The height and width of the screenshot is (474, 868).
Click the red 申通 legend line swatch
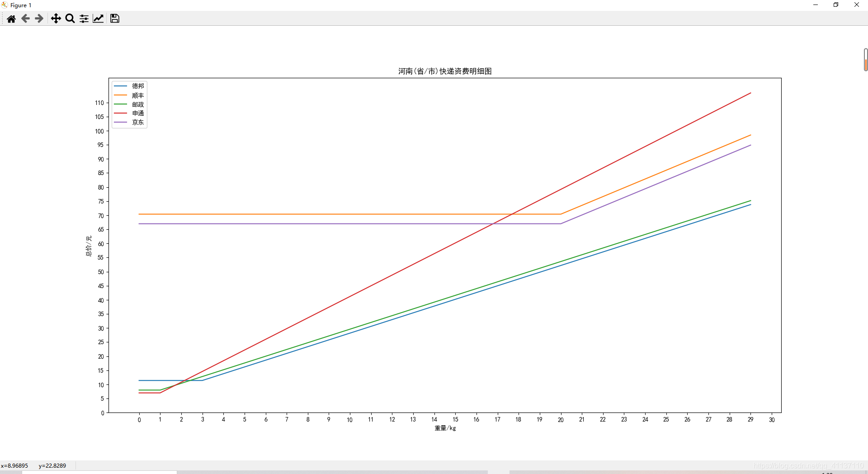(x=120, y=113)
